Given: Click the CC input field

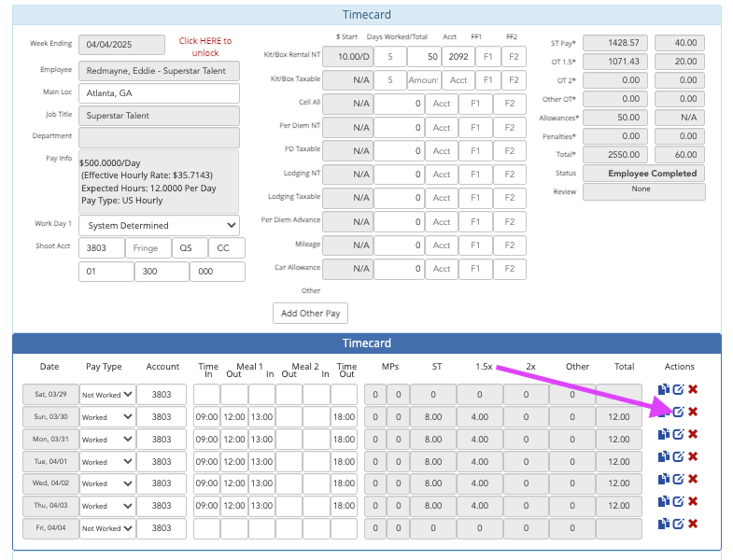Looking at the screenshot, I should [227, 247].
